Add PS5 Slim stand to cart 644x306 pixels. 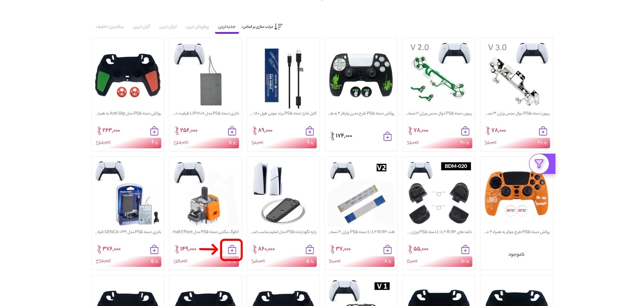coord(310,250)
